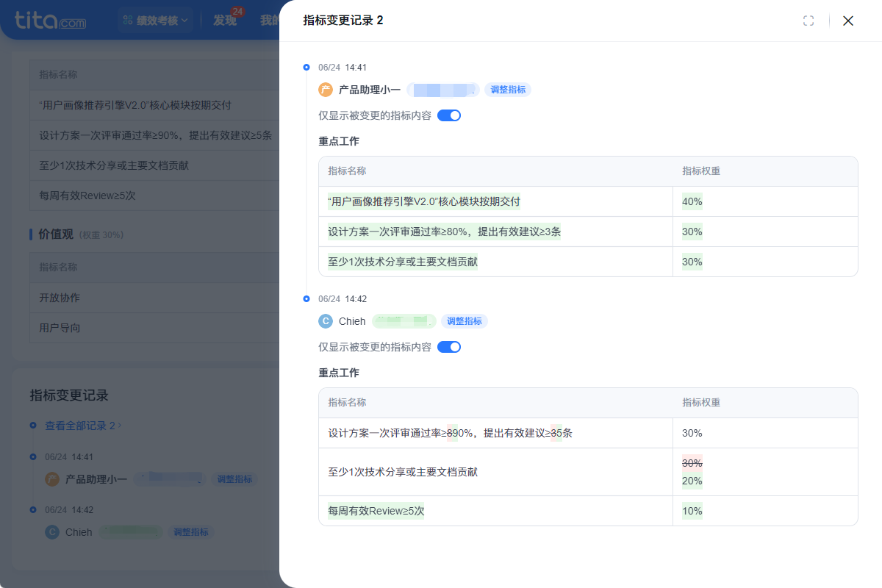Select the struck-through 30% weight value
882x588 pixels.
tap(691, 463)
